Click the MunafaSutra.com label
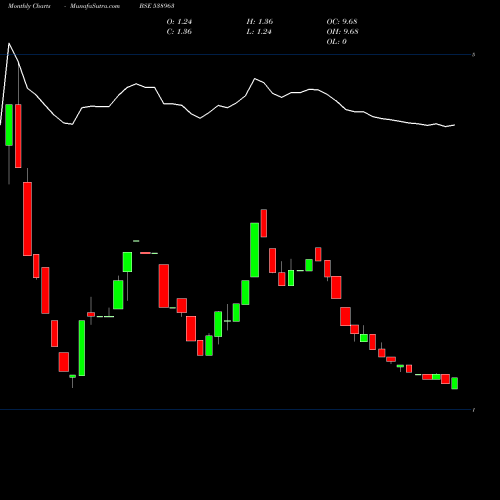The width and height of the screenshot is (500, 500). 95,6
